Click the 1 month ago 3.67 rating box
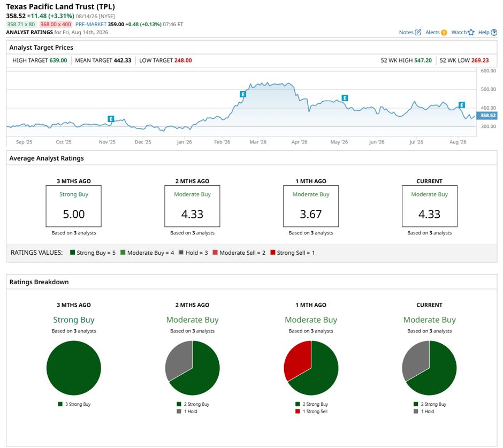Viewport: 503px width, 448px height. (x=311, y=206)
